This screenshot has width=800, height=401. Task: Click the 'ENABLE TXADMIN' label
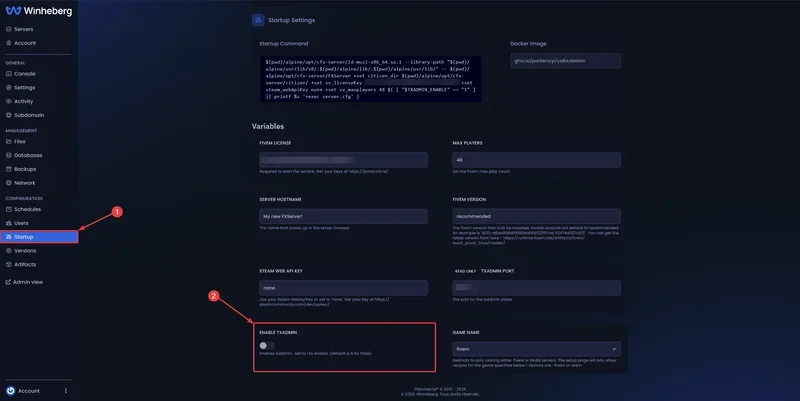(x=278, y=332)
